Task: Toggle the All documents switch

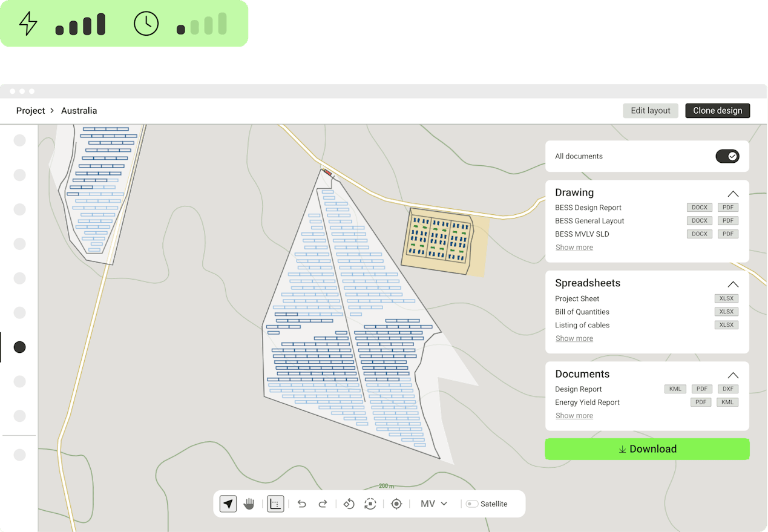Action: [727, 156]
